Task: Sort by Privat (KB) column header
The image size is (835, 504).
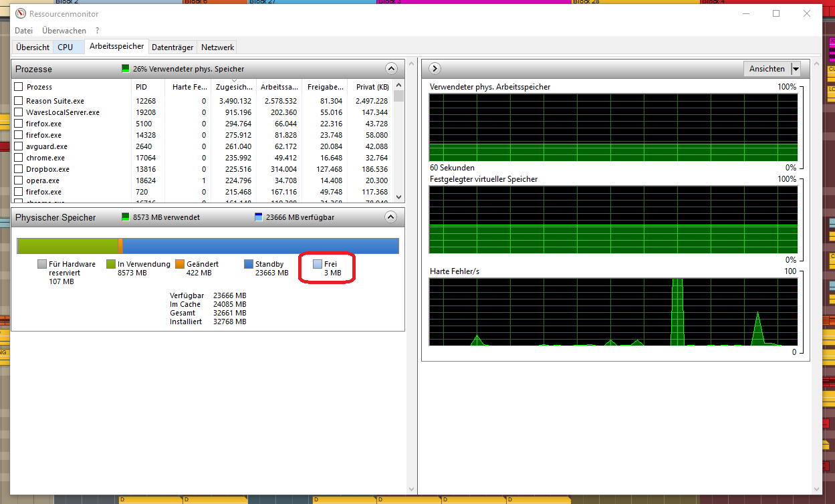Action: (372, 87)
